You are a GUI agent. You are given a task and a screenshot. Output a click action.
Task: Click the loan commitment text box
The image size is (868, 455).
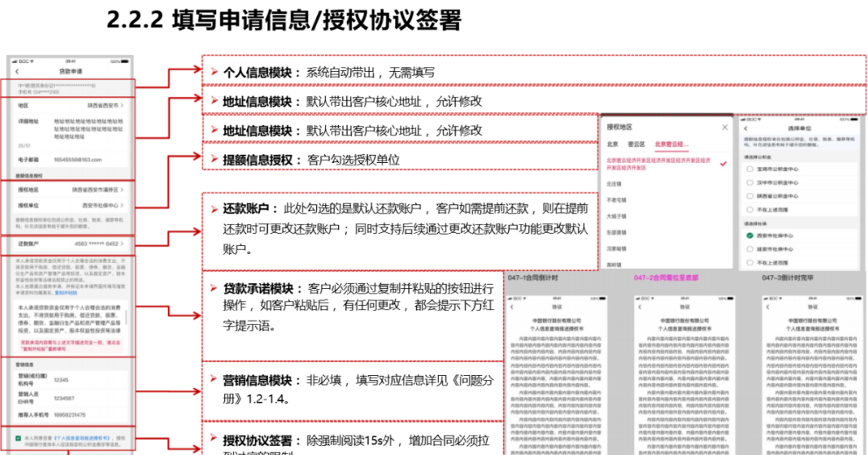70,319
